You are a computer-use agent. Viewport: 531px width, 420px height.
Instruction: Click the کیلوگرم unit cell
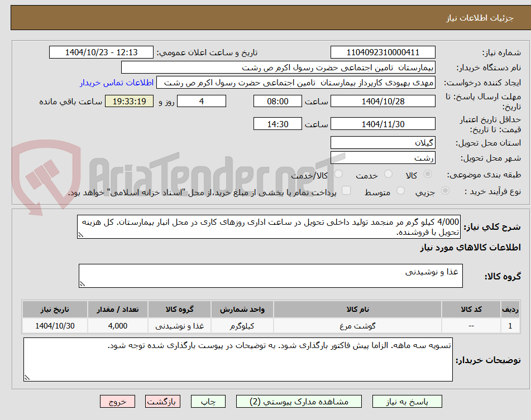[x=242, y=326]
